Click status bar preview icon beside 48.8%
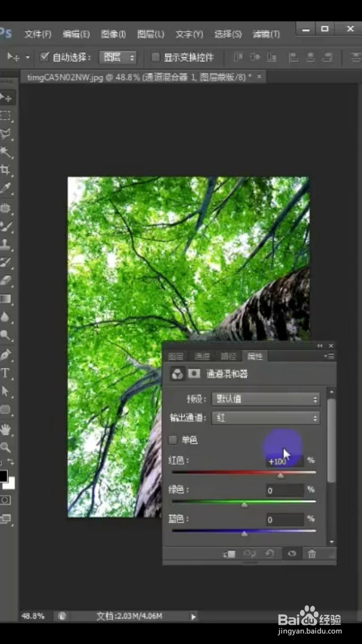The image size is (362, 644). (62, 616)
